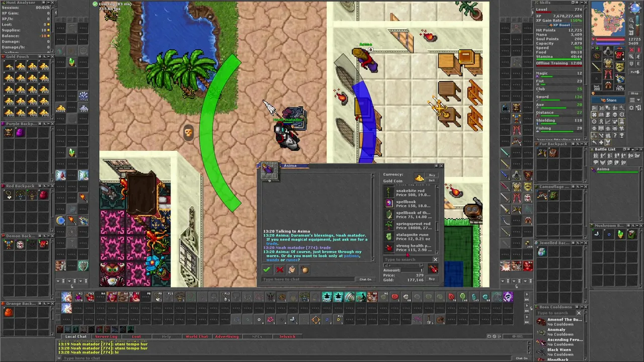This screenshot has width=644, height=362.
Task: Select the stalagmite rune shop entry
Action: click(409, 237)
